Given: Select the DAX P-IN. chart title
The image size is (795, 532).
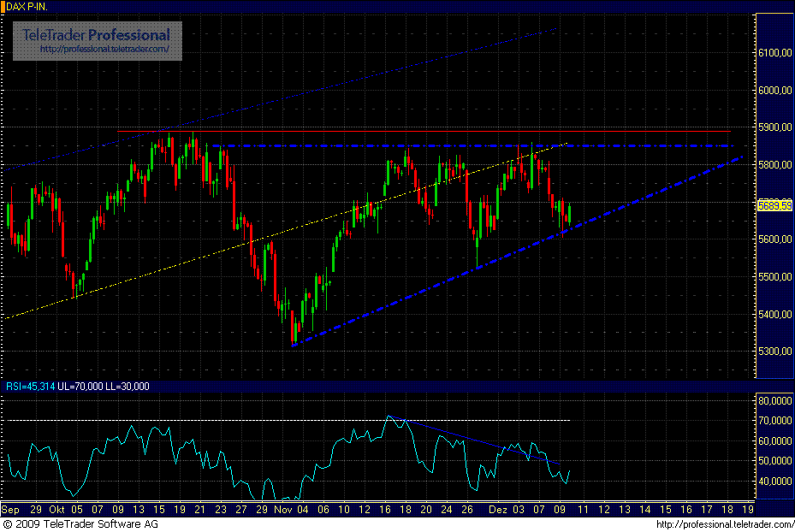Looking at the screenshot, I should 27,7.
